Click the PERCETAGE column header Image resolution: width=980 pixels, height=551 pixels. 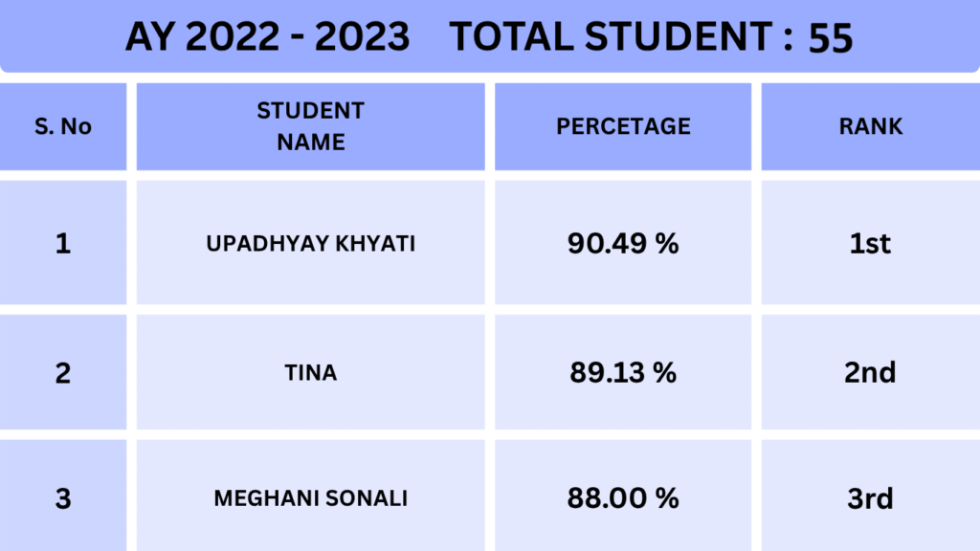coord(623,126)
